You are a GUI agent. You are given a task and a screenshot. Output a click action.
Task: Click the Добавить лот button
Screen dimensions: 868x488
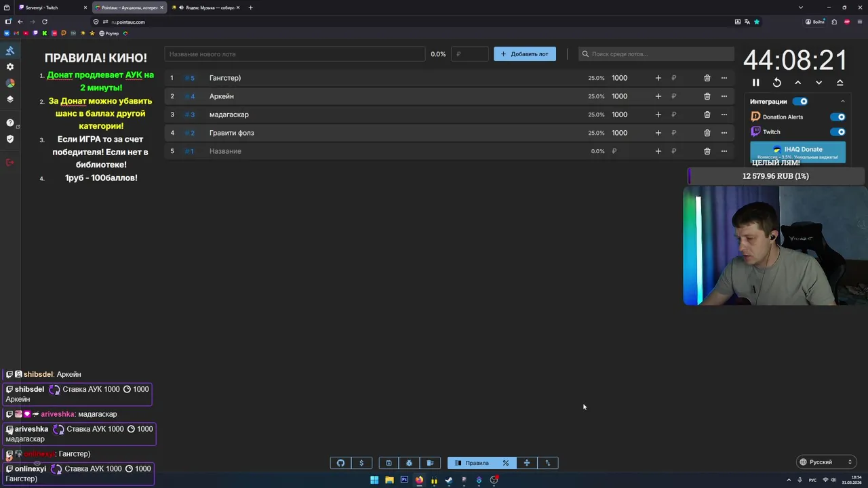pos(525,54)
